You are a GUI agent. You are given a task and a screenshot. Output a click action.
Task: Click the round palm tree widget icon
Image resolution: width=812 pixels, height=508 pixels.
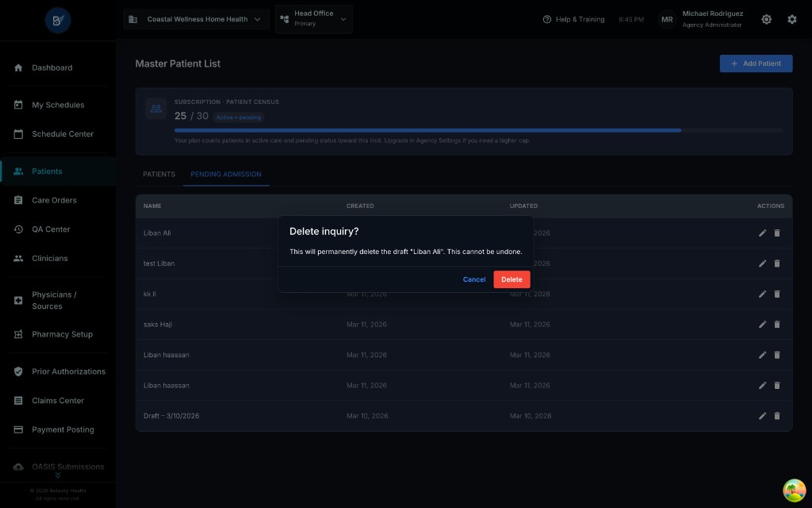(x=794, y=491)
